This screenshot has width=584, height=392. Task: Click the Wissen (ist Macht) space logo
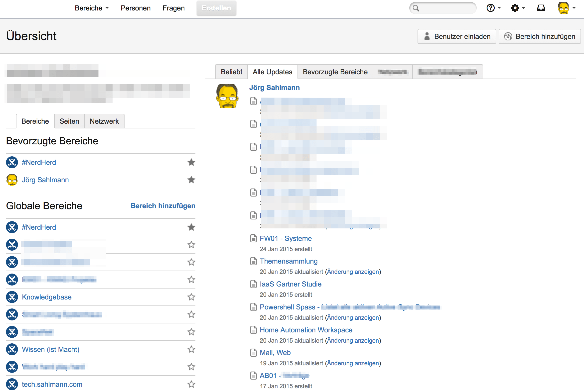(12, 349)
